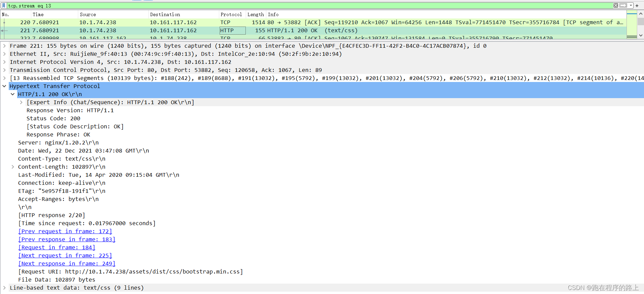Select the File Data: 102897 bytes line
644x294 pixels.
[x=57, y=280]
